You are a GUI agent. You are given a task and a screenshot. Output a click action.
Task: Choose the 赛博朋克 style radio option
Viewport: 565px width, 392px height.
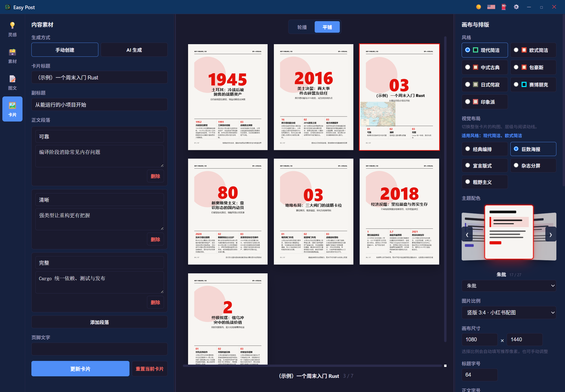[533, 85]
